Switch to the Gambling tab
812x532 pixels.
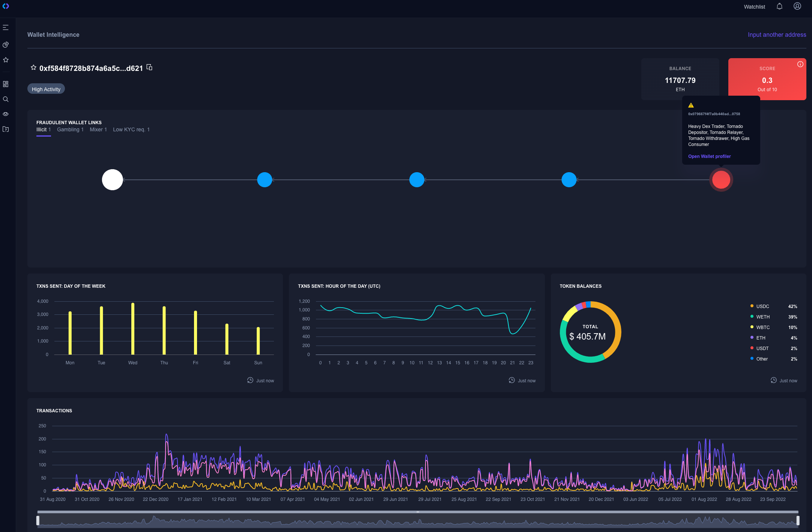70,129
